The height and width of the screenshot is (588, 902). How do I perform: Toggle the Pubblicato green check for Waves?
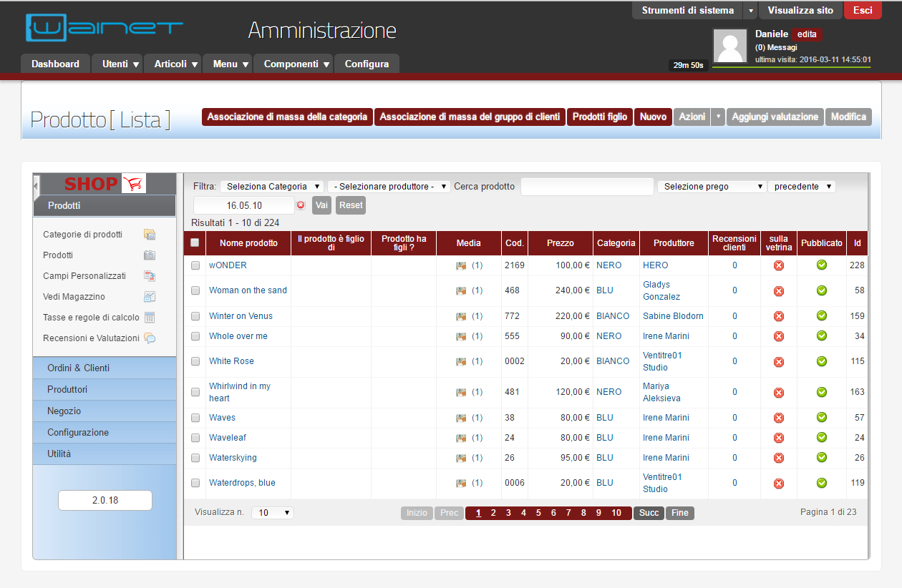822,418
